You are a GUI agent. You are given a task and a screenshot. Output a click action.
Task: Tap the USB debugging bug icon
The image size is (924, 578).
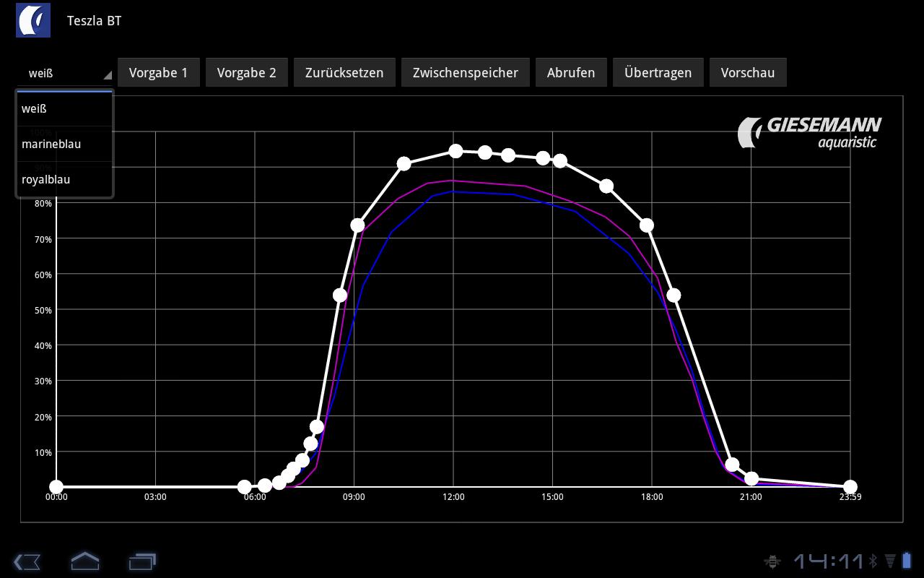[772, 561]
